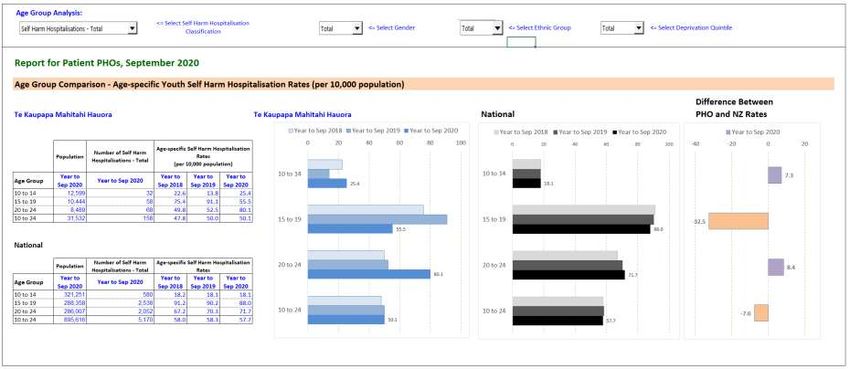Screen dimensions: 850x369
Task: Select the black 71.7 bar in the National chart
Action: point(568,275)
